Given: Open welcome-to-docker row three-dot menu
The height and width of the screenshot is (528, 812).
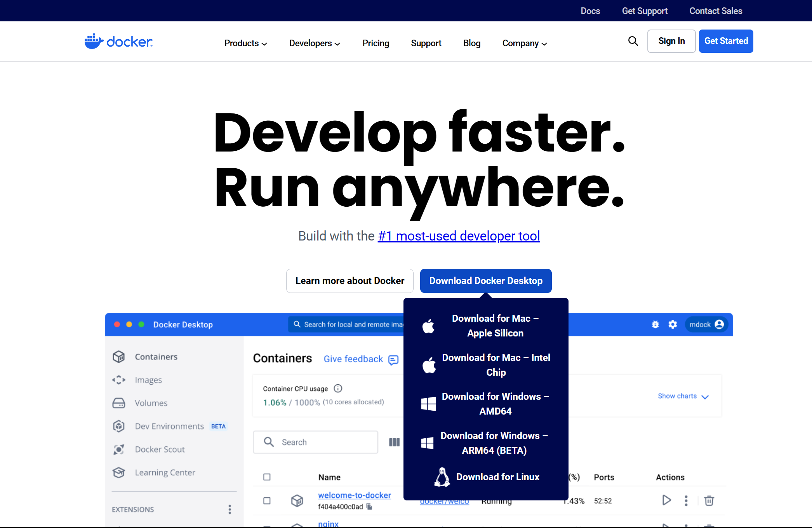Looking at the screenshot, I should point(686,501).
